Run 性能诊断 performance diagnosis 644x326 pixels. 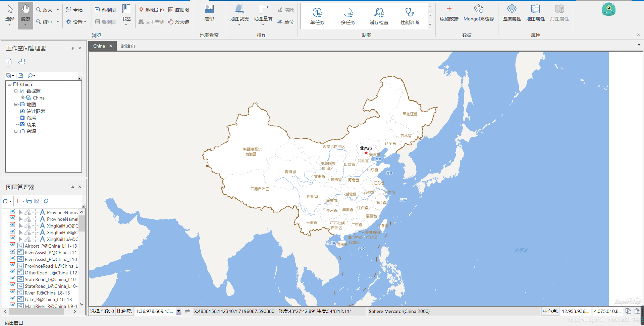tap(410, 16)
